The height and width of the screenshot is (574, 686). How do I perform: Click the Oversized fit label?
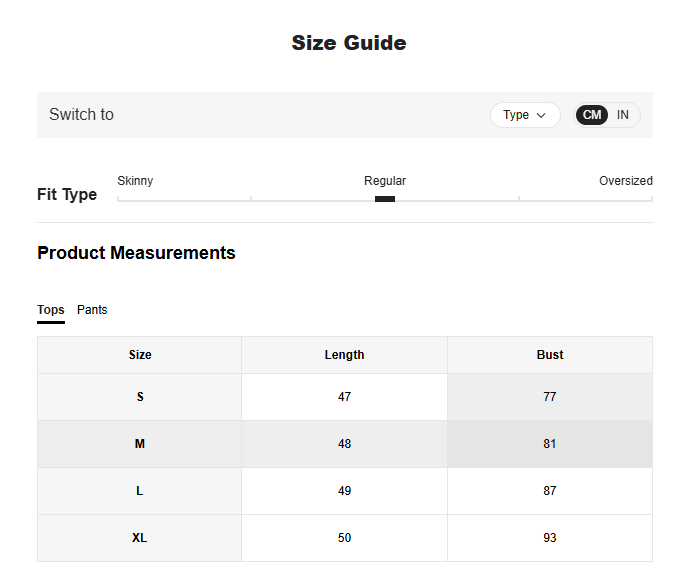(625, 181)
